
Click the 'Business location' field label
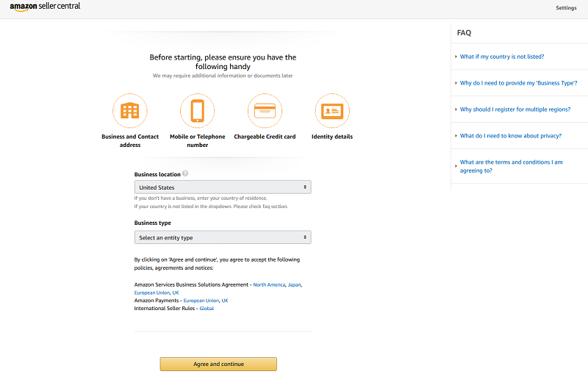[157, 174]
